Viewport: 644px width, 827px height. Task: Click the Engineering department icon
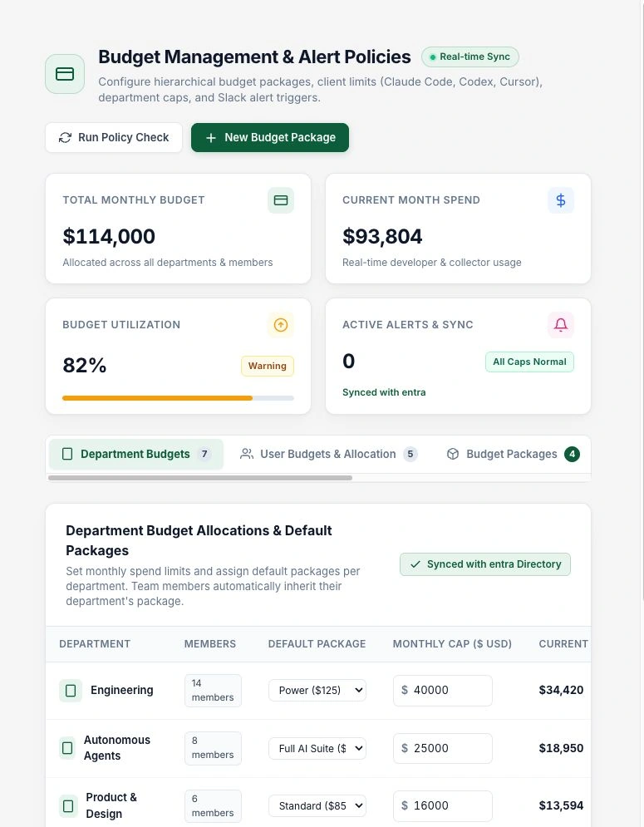pyautogui.click(x=71, y=691)
